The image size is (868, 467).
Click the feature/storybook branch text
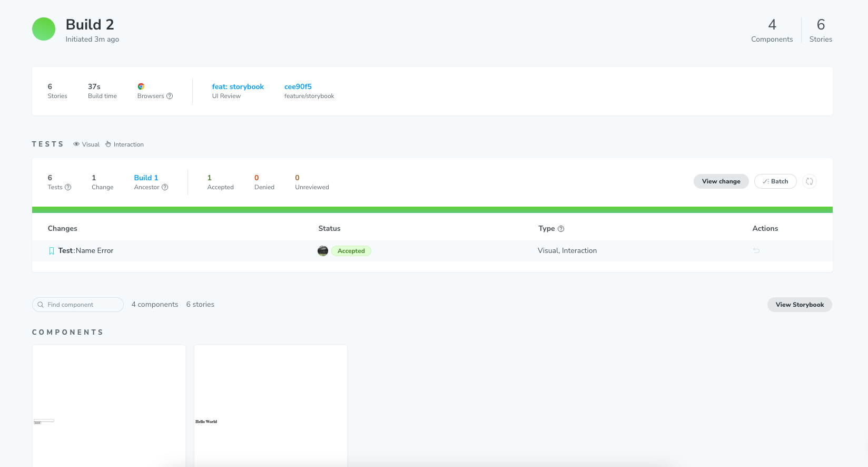click(309, 96)
